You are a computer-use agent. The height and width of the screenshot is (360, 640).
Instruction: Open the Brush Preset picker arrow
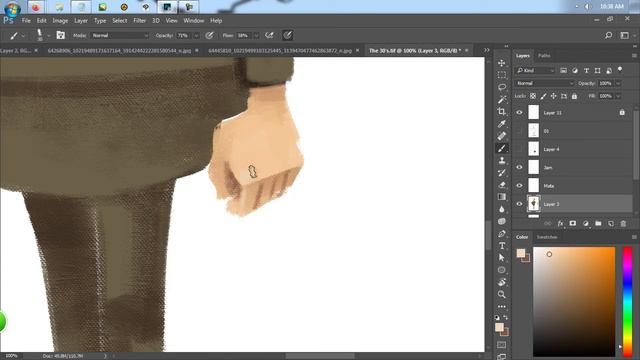tap(49, 36)
